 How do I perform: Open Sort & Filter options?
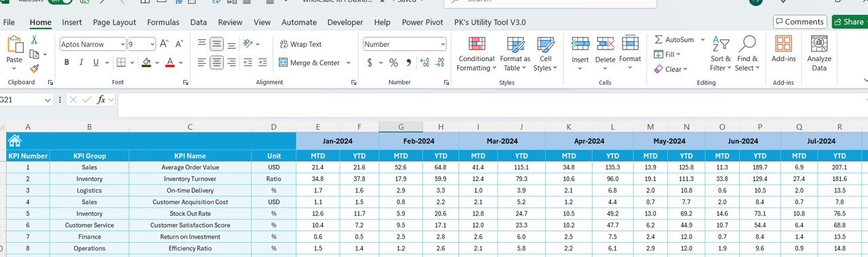point(720,54)
